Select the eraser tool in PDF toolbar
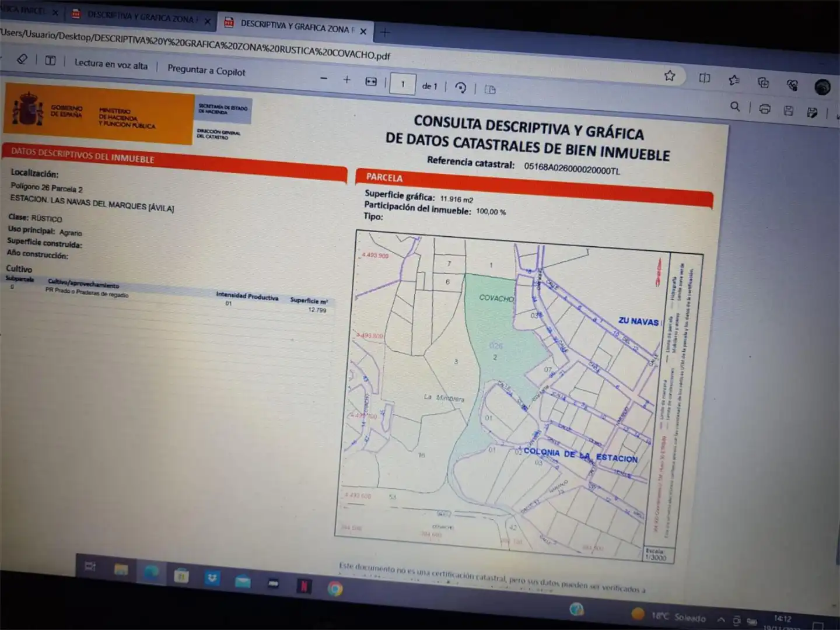 (22, 59)
